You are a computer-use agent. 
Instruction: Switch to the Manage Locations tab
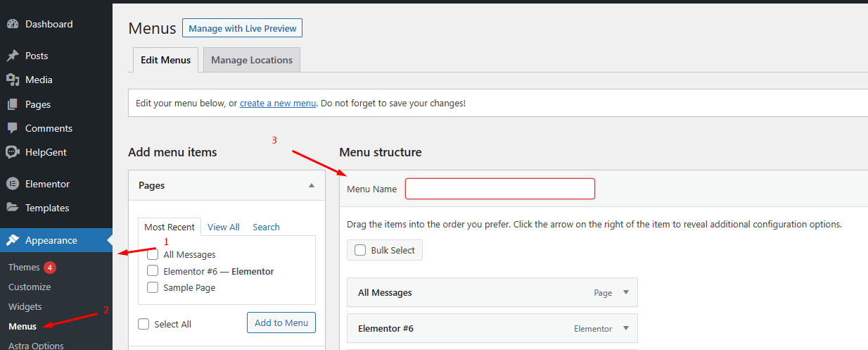pyautogui.click(x=252, y=60)
